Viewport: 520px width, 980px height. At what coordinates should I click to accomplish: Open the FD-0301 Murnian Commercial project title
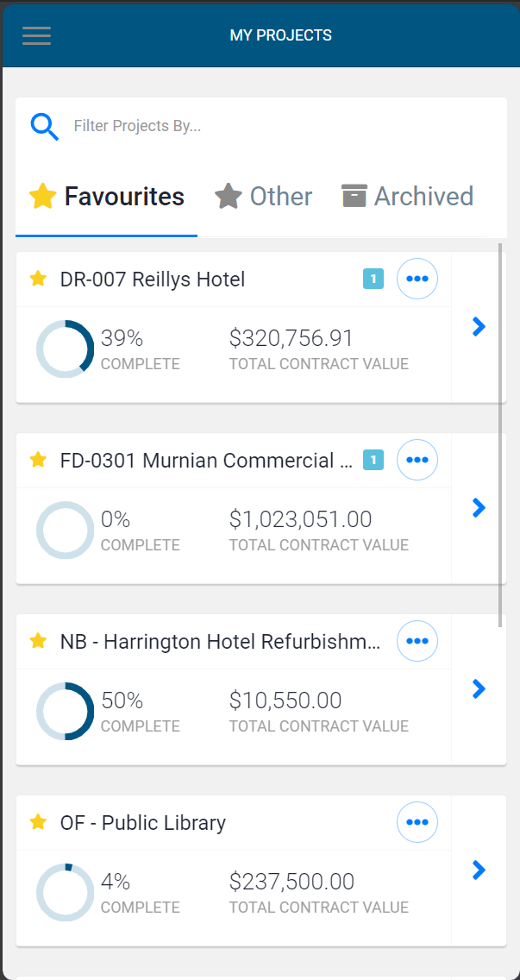click(x=207, y=461)
